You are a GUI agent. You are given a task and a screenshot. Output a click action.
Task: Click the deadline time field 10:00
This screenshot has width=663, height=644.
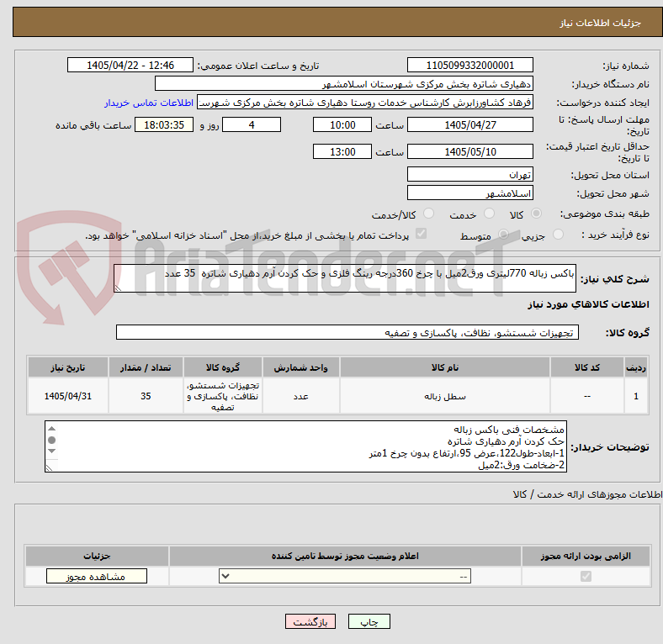pyautogui.click(x=342, y=124)
